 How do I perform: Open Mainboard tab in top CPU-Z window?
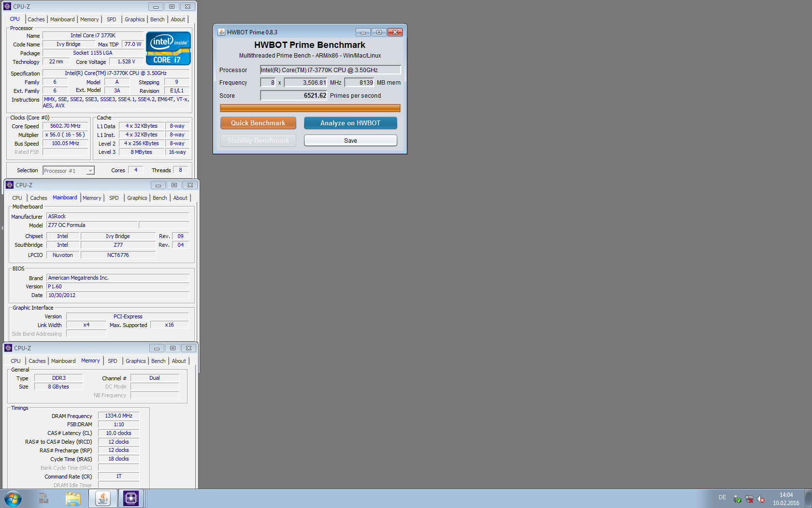click(x=62, y=19)
